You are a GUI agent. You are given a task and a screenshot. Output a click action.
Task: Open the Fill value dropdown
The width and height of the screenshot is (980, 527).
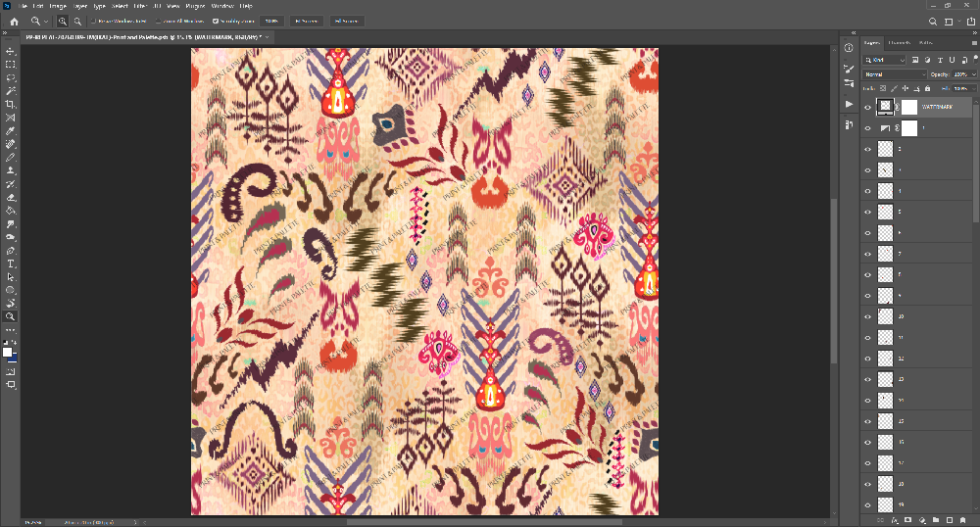tap(974, 89)
